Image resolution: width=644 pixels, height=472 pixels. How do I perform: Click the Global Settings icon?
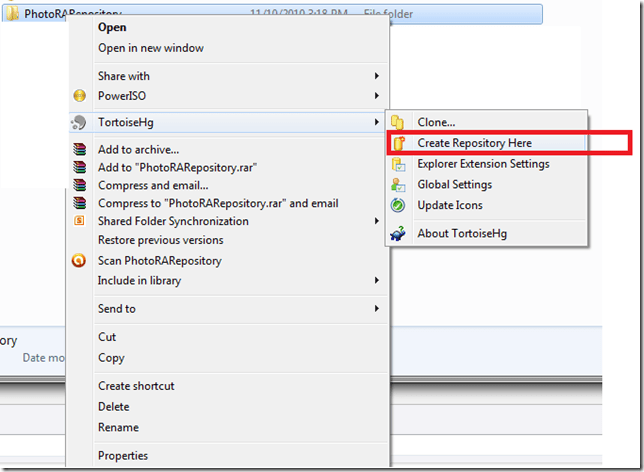click(x=398, y=185)
